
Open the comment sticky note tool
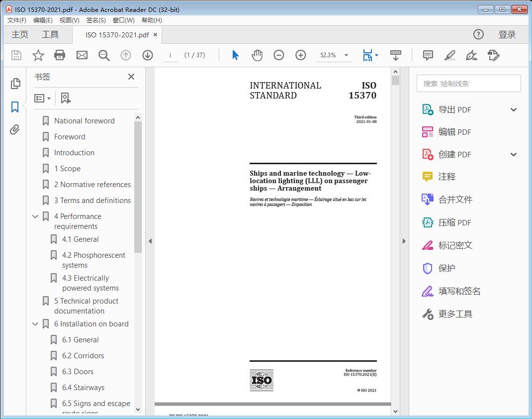[428, 55]
